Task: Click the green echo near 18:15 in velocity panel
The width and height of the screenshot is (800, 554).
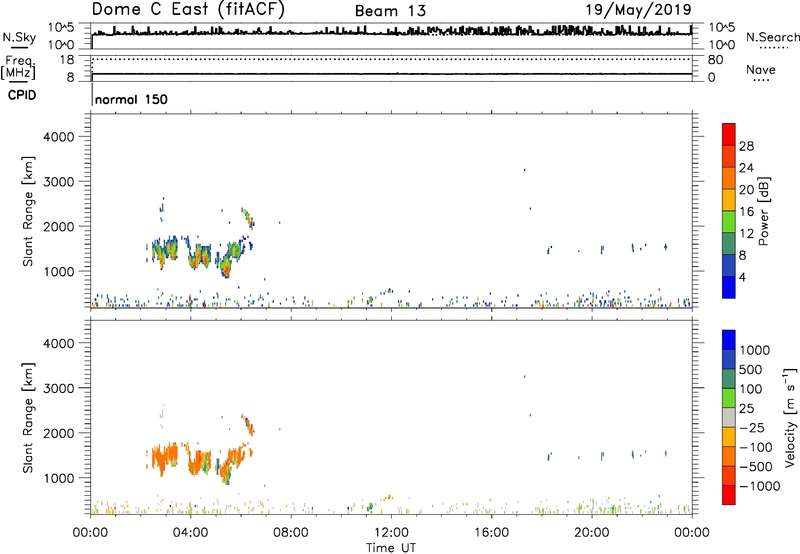Action: [x=549, y=456]
